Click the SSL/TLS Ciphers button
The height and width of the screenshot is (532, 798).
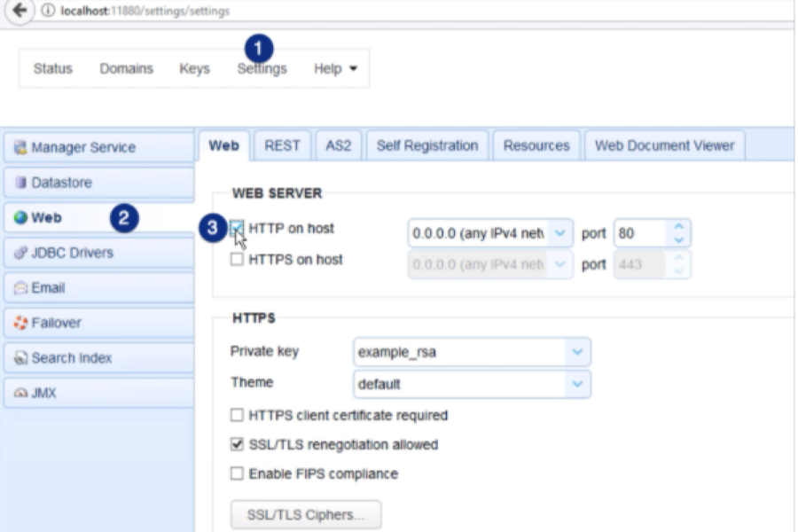point(306,514)
